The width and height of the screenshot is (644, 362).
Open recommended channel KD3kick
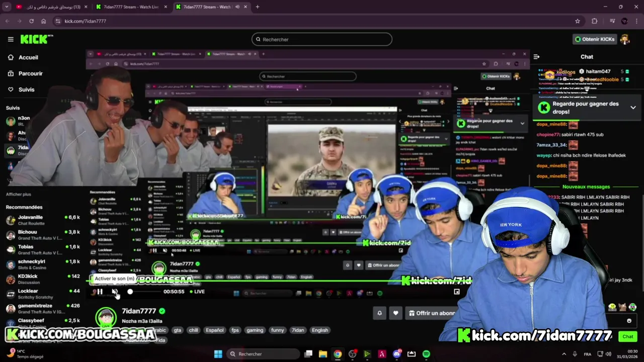pyautogui.click(x=43, y=279)
